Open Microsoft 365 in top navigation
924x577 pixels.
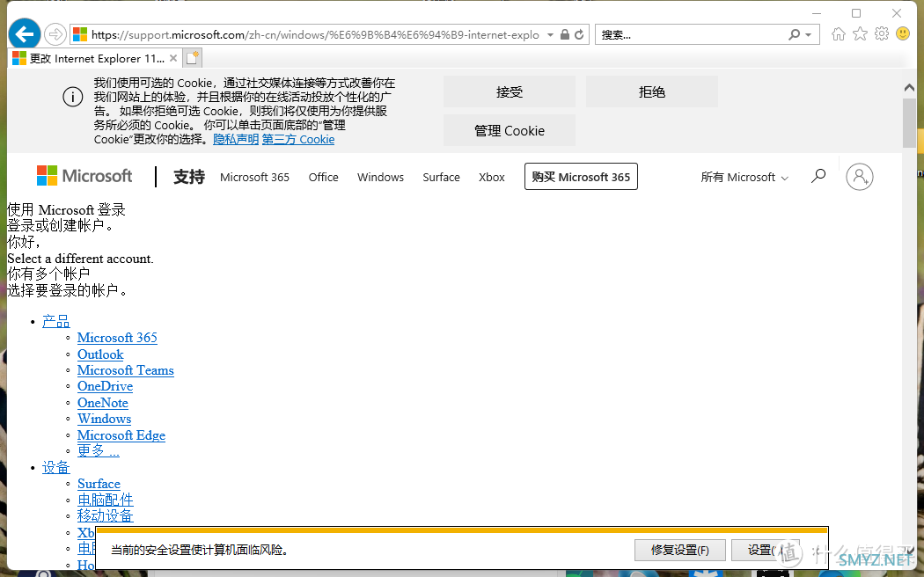click(x=254, y=177)
